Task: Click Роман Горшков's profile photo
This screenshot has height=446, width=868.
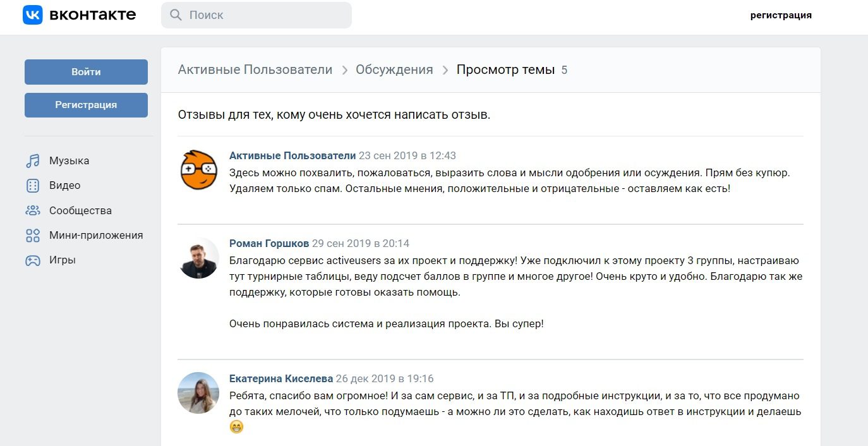Action: pyautogui.click(x=199, y=258)
